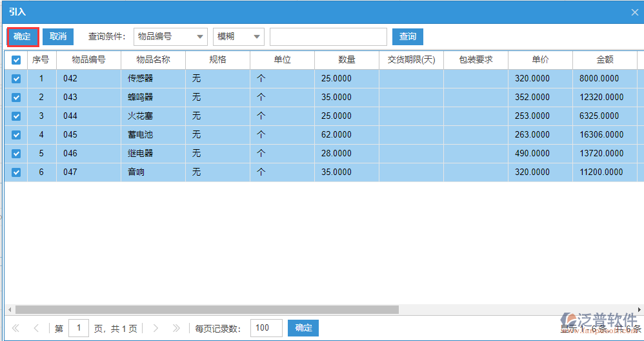
Task: Click the 包装要求 column header
Action: point(476,60)
